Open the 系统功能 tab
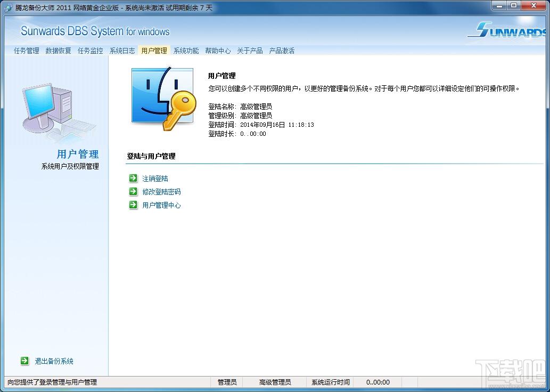The height and width of the screenshot is (392, 550). 186,51
